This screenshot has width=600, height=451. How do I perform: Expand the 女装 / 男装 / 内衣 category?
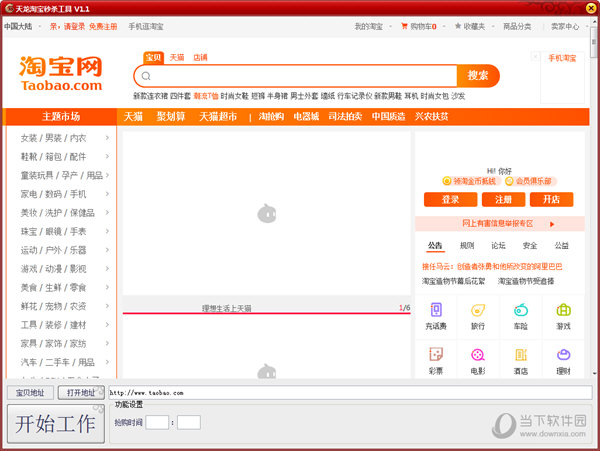(107, 138)
